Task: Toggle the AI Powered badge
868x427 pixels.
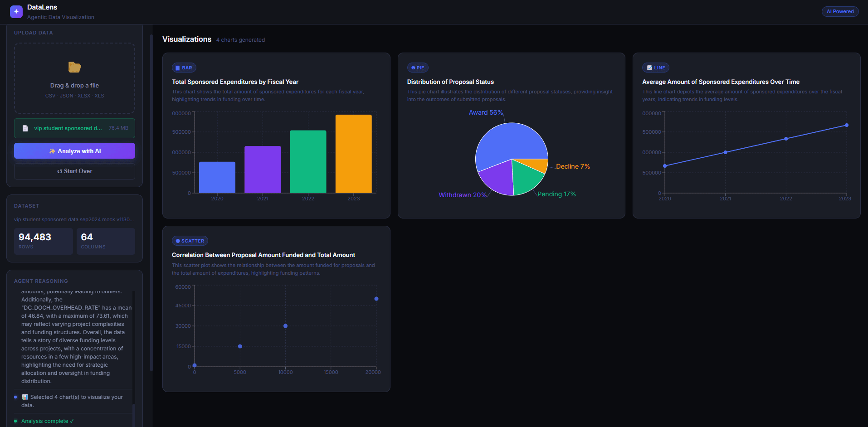Action: click(x=840, y=11)
